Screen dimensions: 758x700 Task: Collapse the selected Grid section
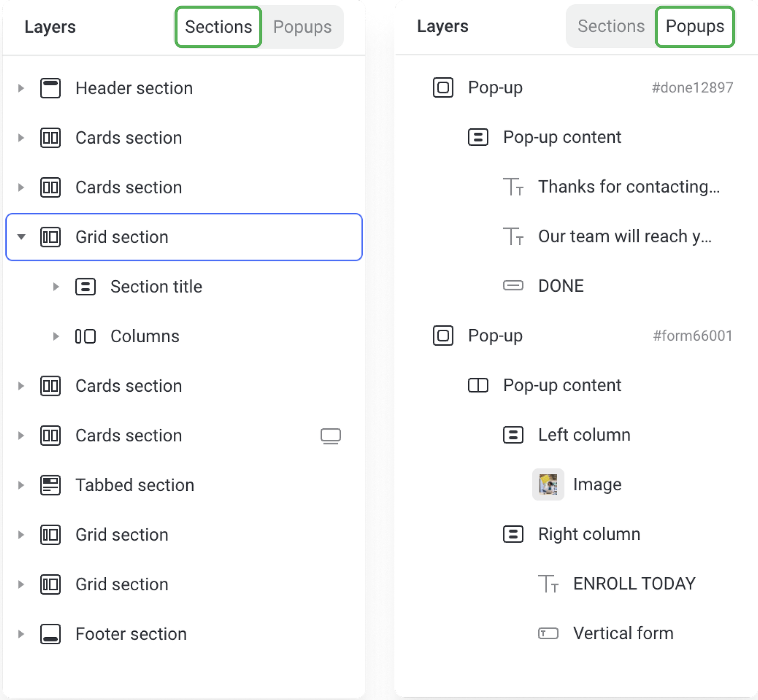point(21,237)
